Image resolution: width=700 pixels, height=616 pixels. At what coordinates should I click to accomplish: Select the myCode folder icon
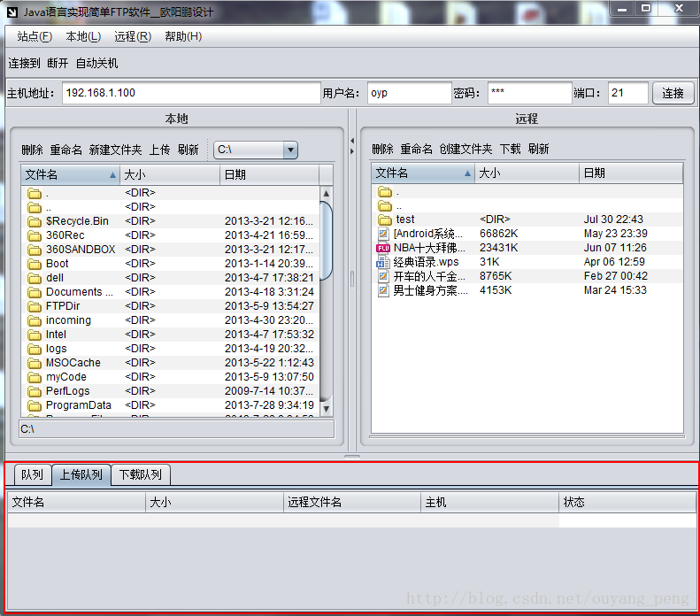34,377
